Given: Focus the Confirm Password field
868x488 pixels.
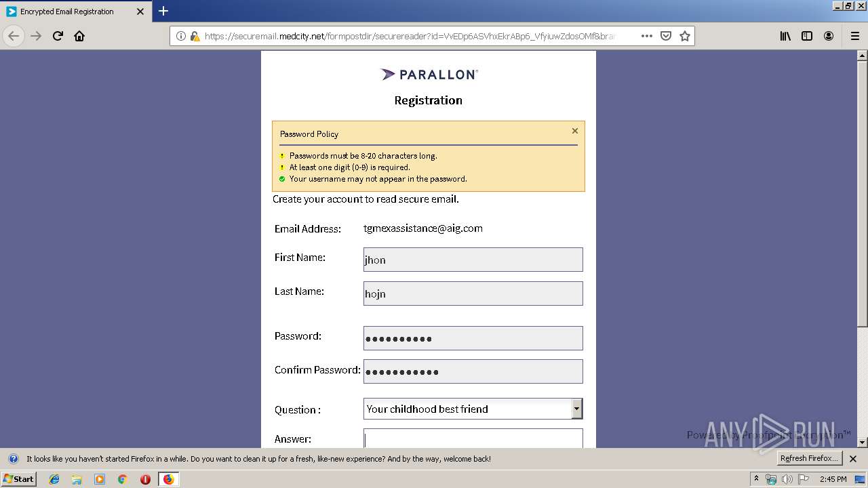Looking at the screenshot, I should pos(473,371).
